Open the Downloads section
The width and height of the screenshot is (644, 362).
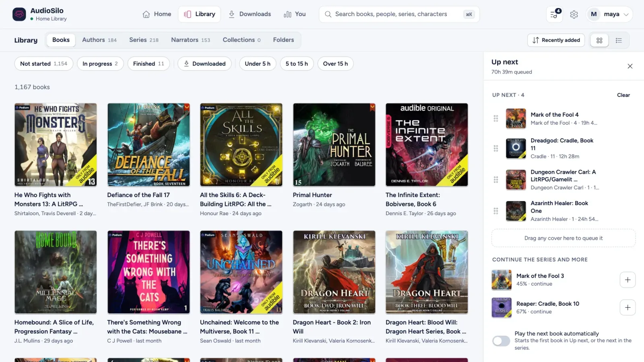[250, 14]
